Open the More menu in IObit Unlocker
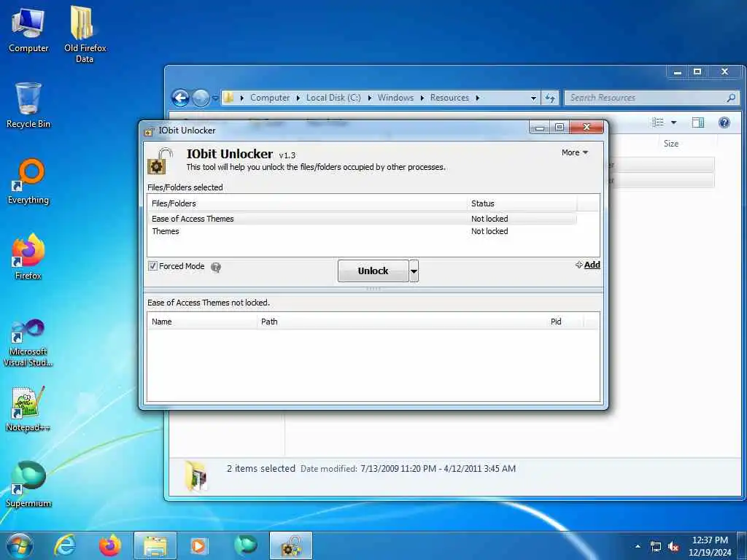747x560 pixels. 575,152
